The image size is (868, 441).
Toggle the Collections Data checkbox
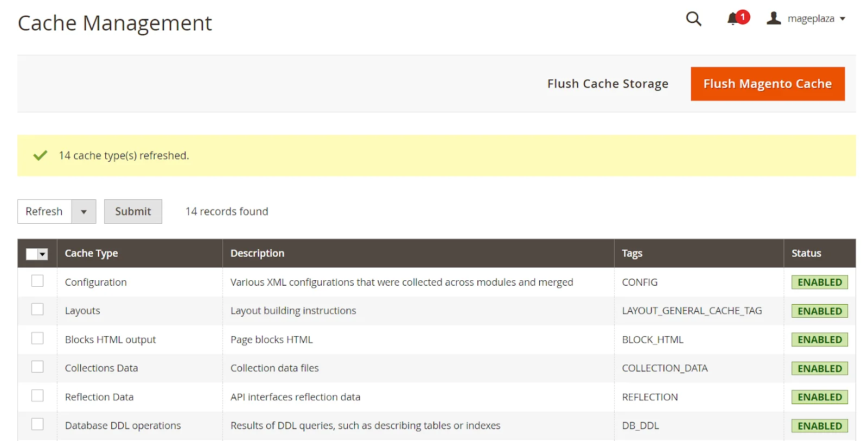(37, 367)
